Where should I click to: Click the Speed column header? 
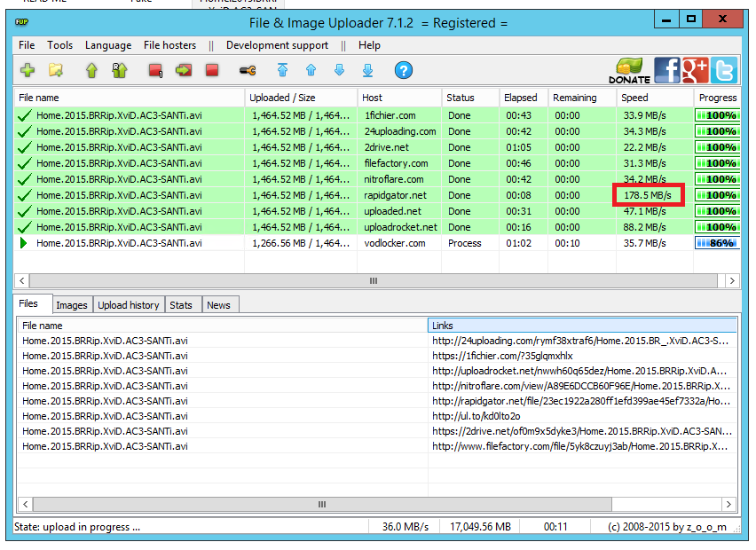(634, 98)
